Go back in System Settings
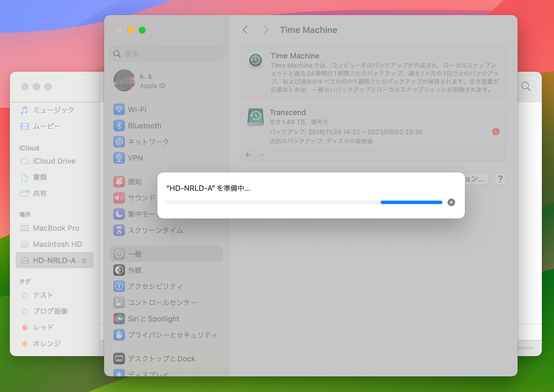 [x=245, y=30]
